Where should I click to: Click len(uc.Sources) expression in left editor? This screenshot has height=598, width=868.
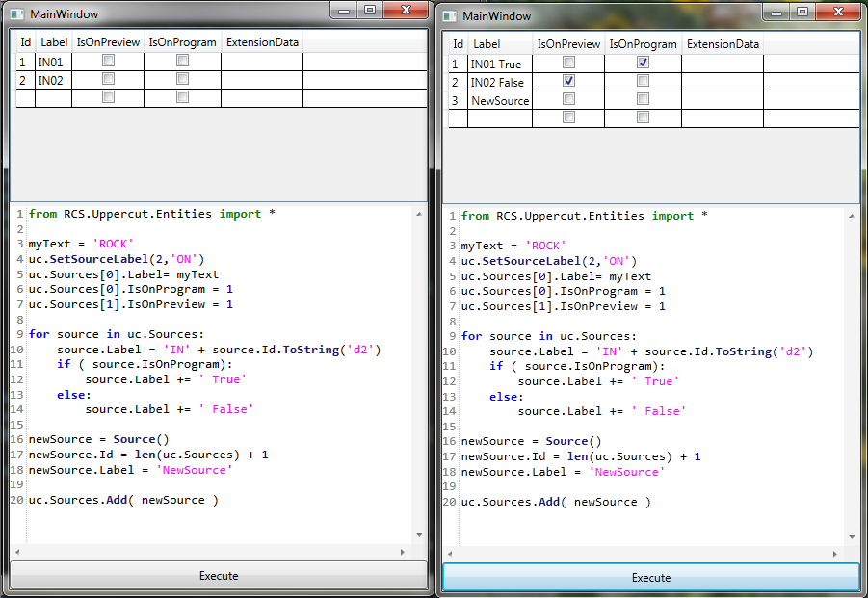(188, 455)
